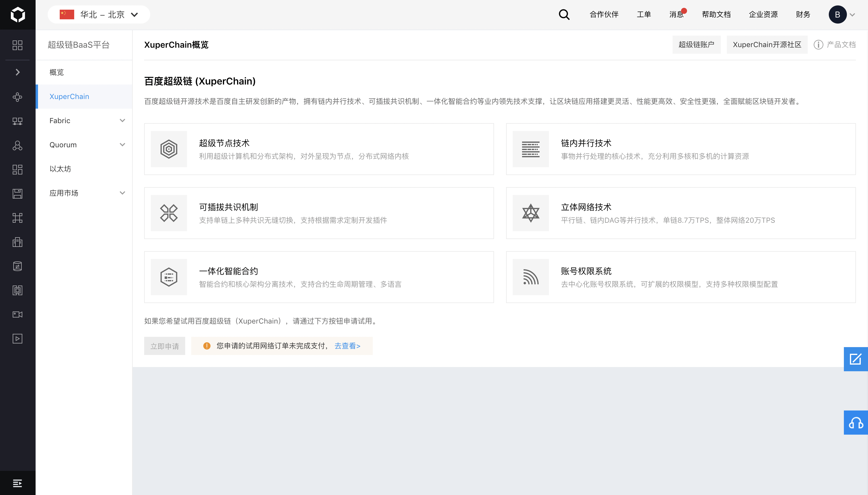This screenshot has height=495, width=868.
Task: Open the connected nodes grid icon in sidebar
Action: [x=17, y=218]
